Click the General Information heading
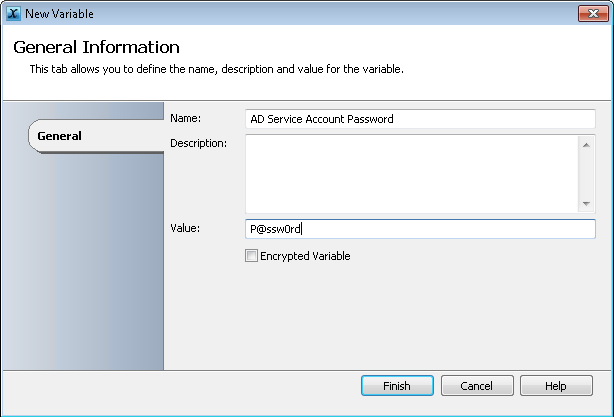This screenshot has height=417, width=614. coord(96,47)
